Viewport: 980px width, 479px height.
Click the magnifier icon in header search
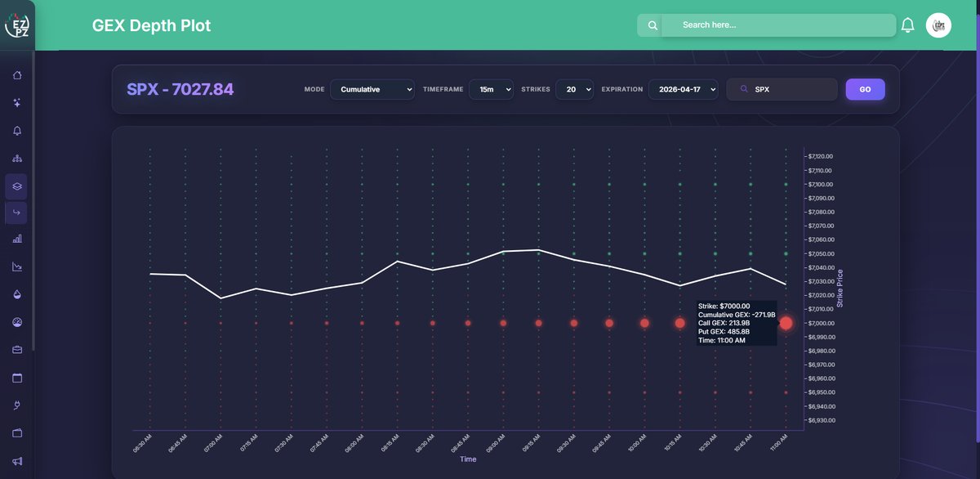tap(653, 25)
